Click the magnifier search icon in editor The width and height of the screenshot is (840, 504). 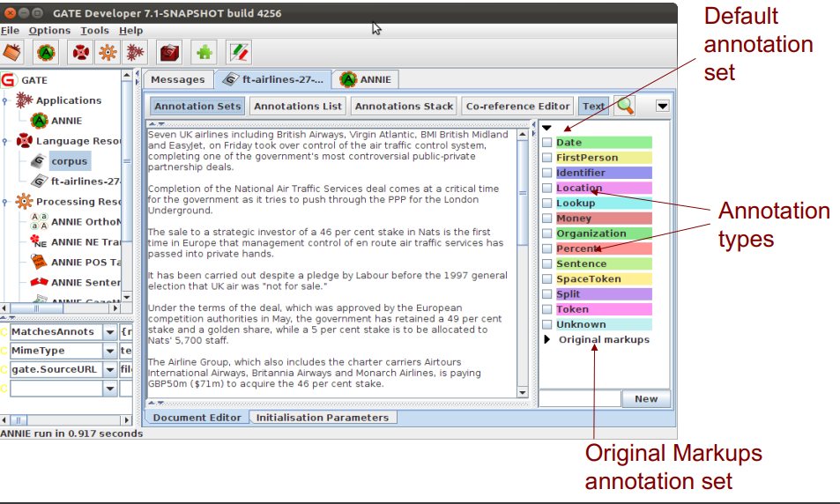[625, 106]
